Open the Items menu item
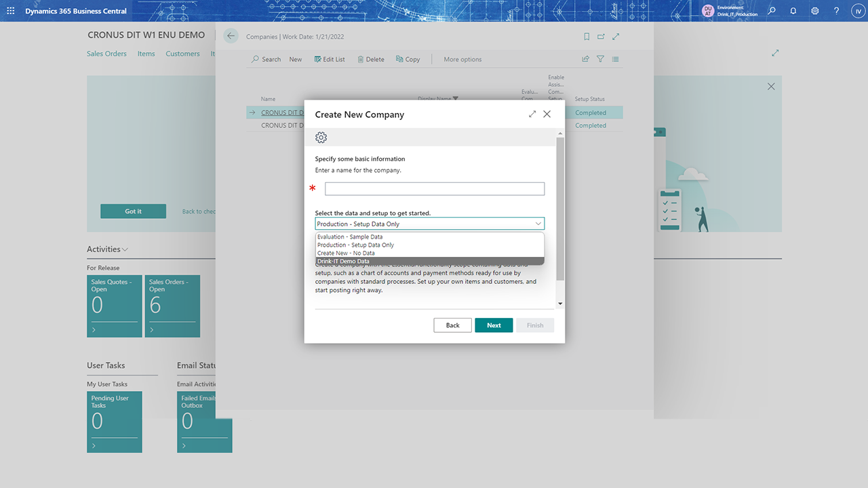This screenshot has height=488, width=868. pyautogui.click(x=146, y=54)
